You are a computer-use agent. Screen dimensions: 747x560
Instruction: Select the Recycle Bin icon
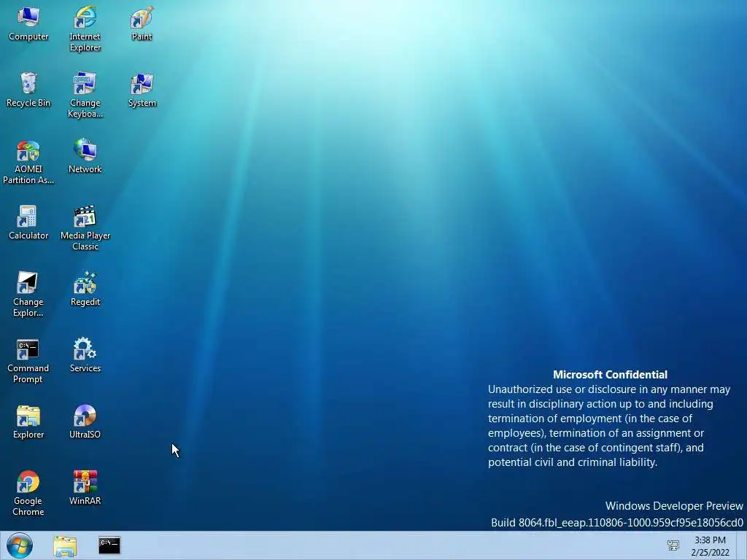point(28,90)
